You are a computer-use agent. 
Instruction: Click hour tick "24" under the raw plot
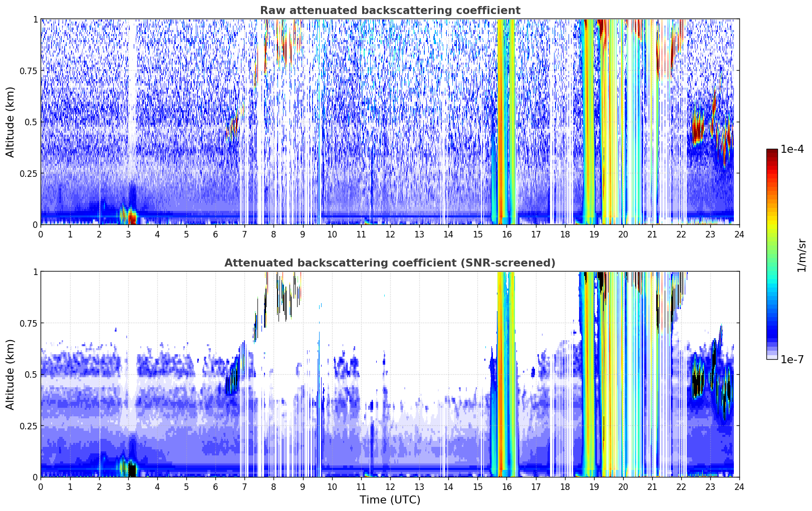pyautogui.click(x=739, y=234)
